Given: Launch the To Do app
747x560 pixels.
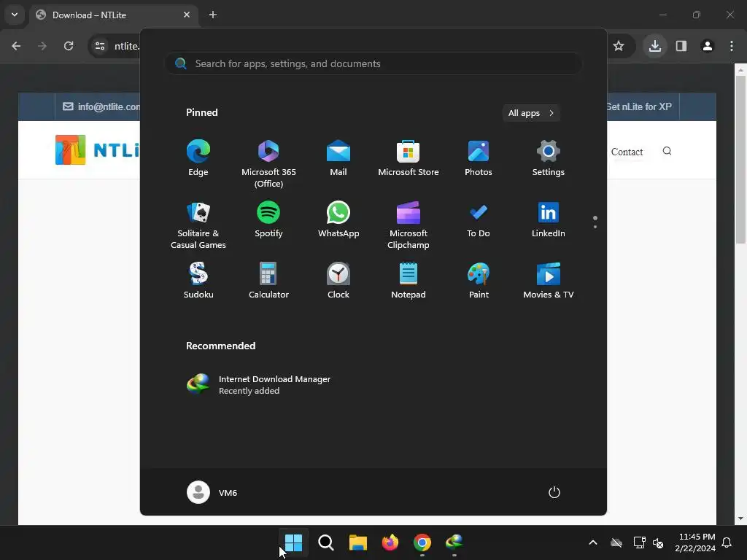Looking at the screenshot, I should point(479,219).
